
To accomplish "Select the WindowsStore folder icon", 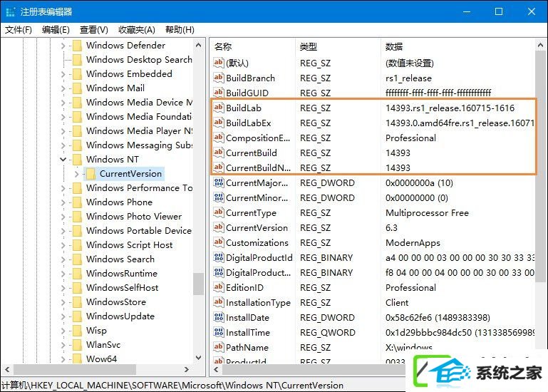I will tap(77, 302).
